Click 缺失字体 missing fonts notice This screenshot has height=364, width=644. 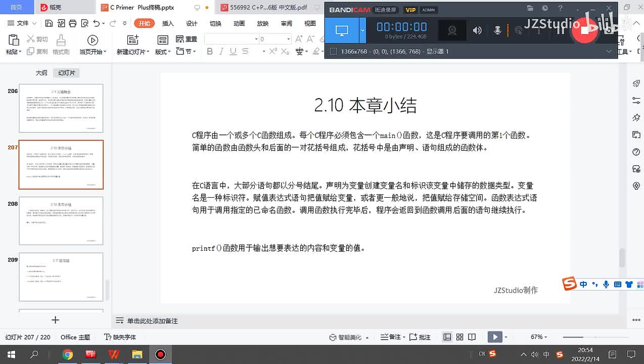(x=120, y=337)
